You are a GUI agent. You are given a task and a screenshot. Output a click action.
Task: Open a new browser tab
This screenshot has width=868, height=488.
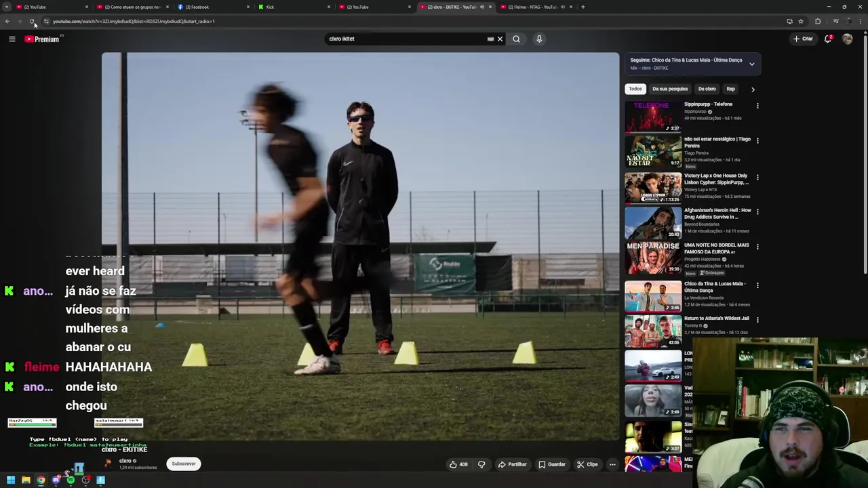(583, 7)
